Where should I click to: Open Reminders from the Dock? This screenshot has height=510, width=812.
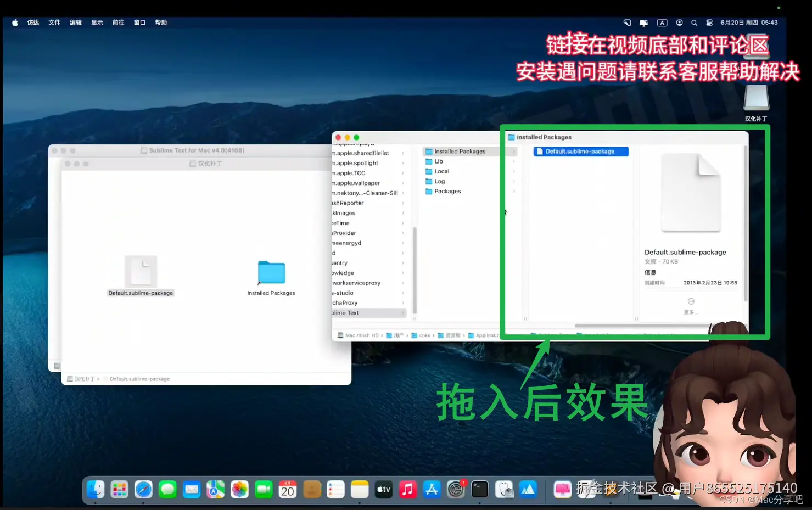pyautogui.click(x=335, y=489)
